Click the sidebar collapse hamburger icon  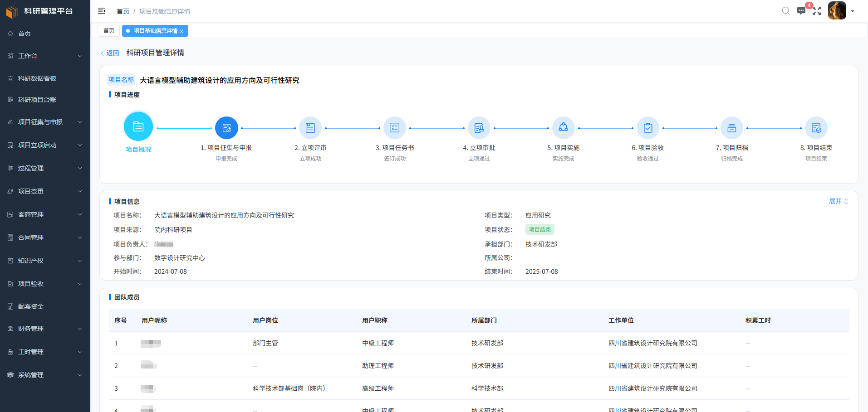102,11
